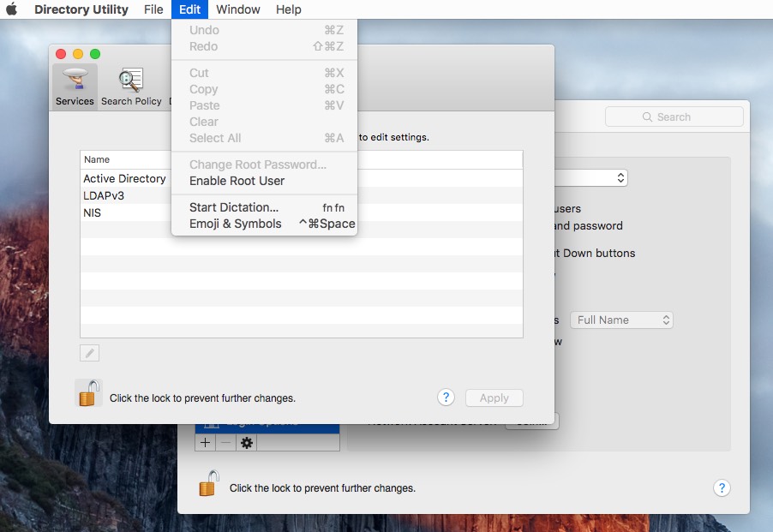The image size is (773, 532).
Task: Click the disabled Undo item
Action: pyautogui.click(x=264, y=30)
